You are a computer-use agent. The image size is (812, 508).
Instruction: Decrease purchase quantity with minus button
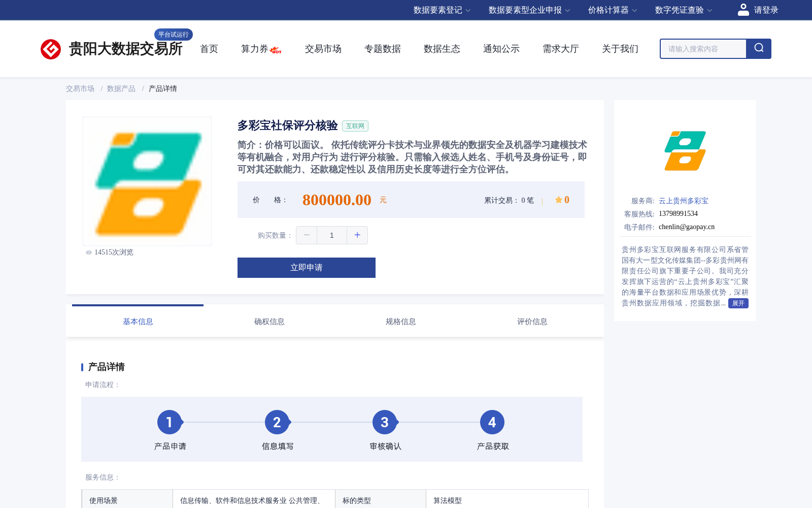(307, 235)
